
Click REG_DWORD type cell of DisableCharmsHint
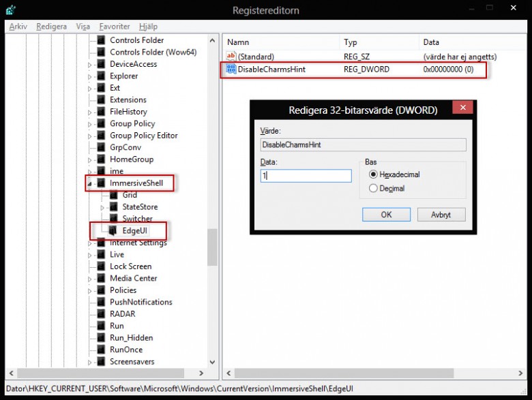366,69
